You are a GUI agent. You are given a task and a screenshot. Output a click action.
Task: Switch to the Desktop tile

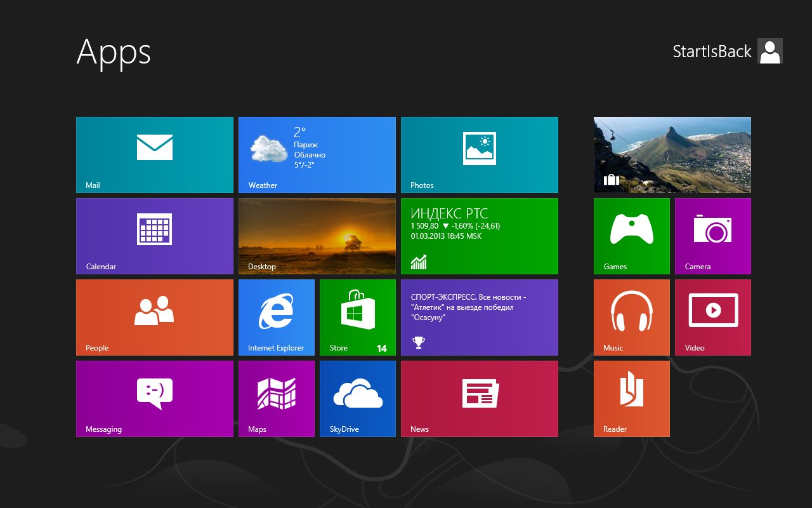click(317, 236)
